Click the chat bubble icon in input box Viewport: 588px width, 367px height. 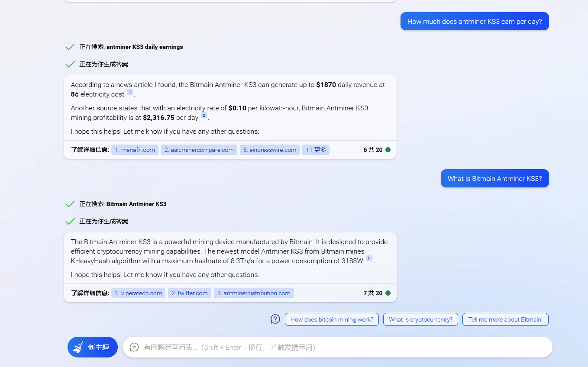pos(134,347)
